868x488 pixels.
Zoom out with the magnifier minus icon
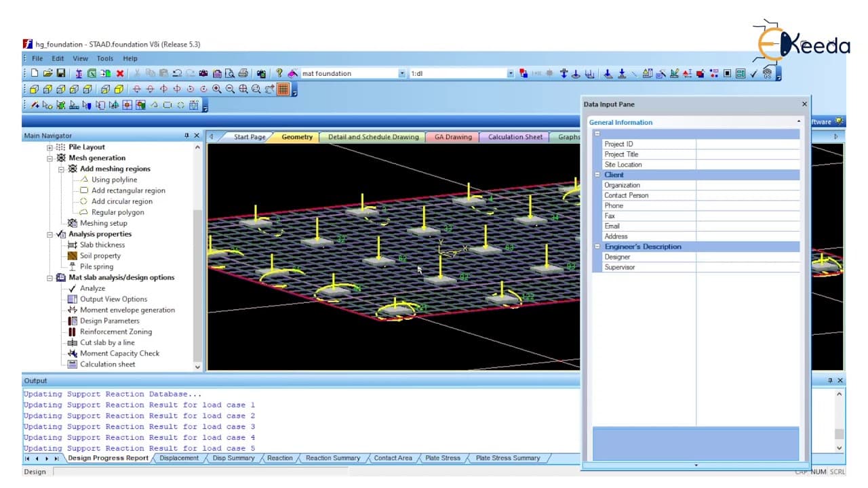(x=230, y=89)
